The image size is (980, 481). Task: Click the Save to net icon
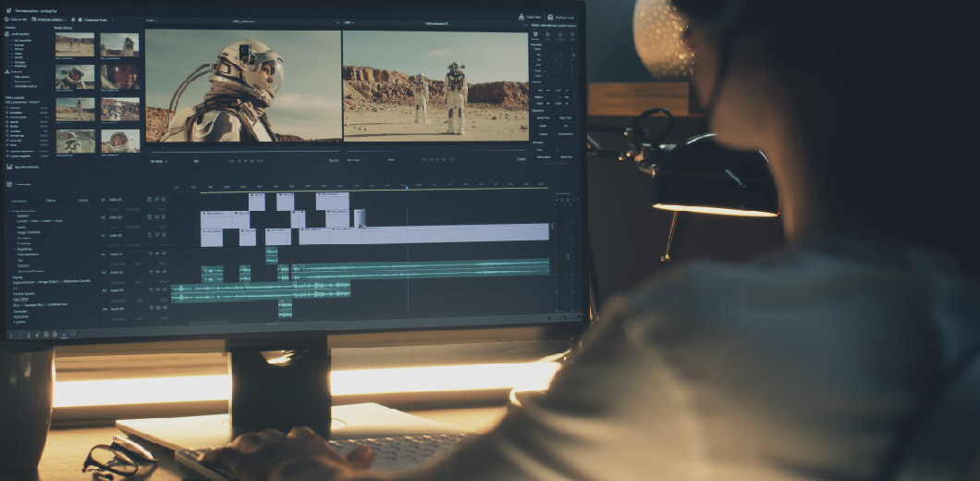(7, 18)
